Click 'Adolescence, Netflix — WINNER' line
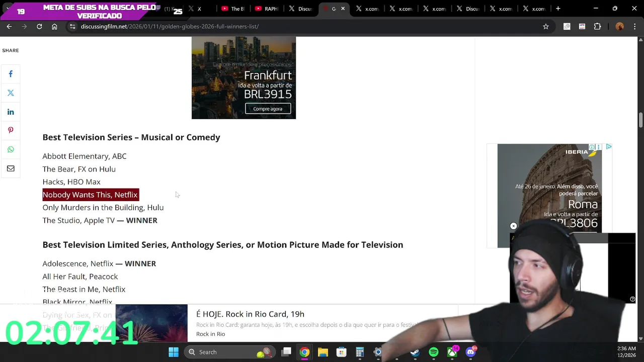 coord(99,263)
